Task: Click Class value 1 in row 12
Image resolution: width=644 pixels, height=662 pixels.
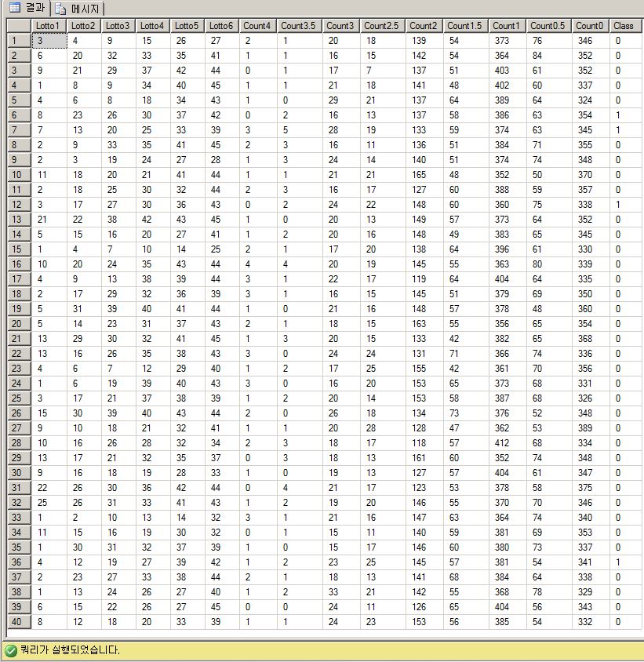Action: click(625, 205)
